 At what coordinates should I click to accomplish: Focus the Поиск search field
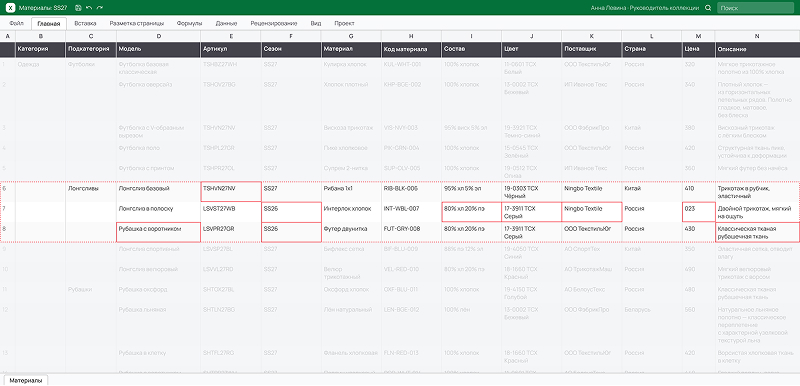coord(755,8)
